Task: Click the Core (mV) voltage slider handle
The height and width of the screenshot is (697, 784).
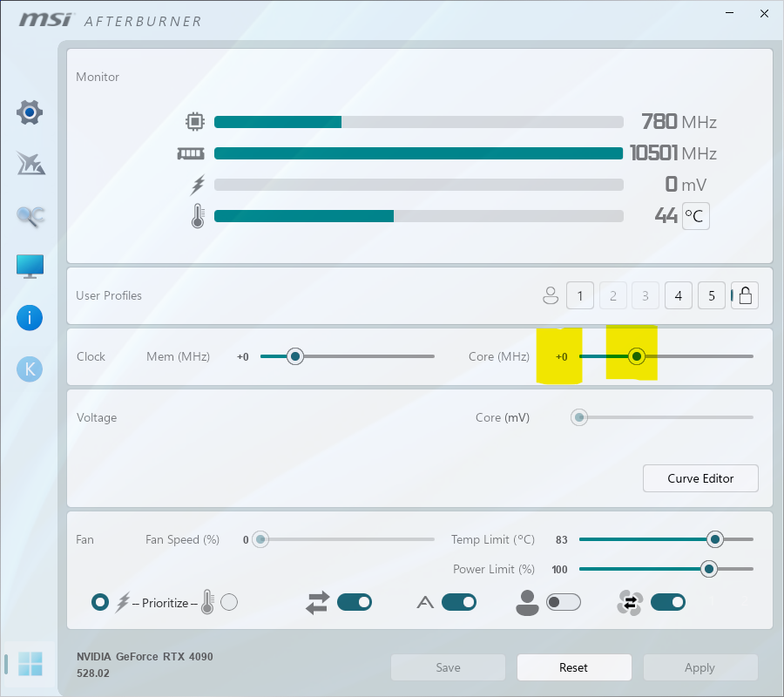Action: (579, 417)
